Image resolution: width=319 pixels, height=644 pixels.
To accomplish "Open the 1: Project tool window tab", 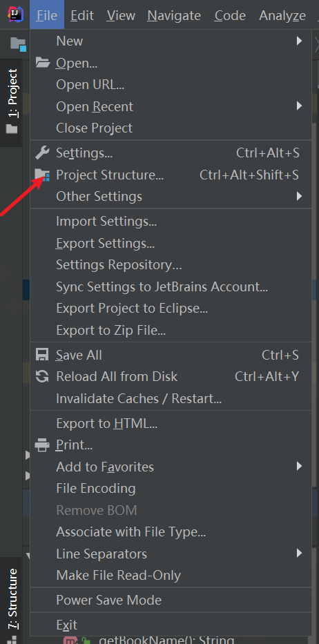I will (x=12, y=102).
